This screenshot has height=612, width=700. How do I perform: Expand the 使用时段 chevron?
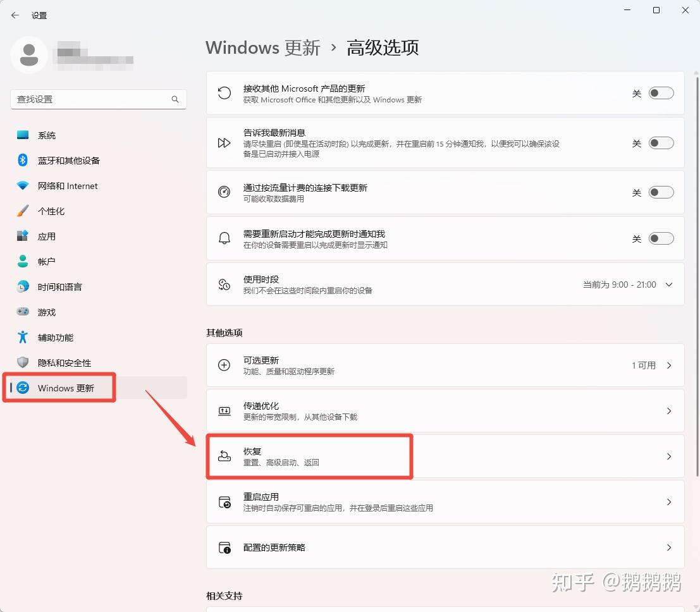(669, 285)
